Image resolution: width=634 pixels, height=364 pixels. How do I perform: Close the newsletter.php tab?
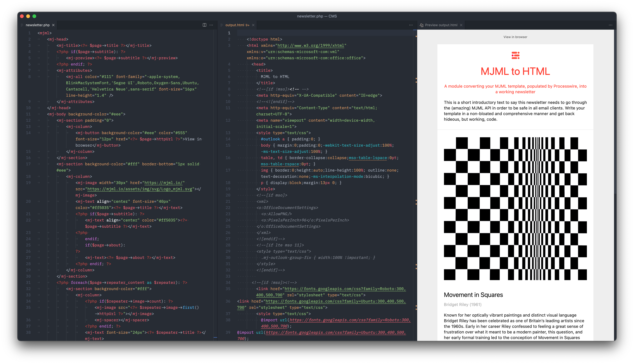(x=53, y=25)
